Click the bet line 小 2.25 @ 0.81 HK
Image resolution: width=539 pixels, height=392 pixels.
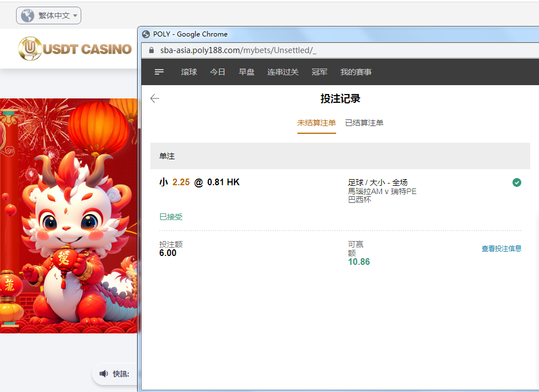[x=200, y=182]
